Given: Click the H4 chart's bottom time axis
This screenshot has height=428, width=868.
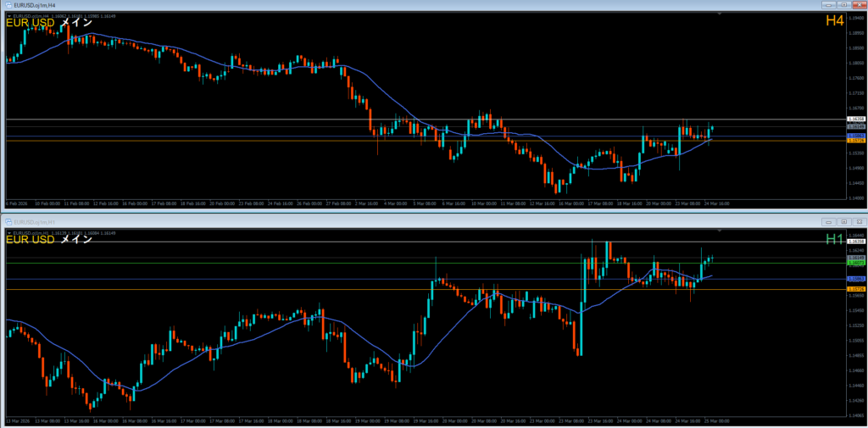Looking at the screenshot, I should [424, 204].
